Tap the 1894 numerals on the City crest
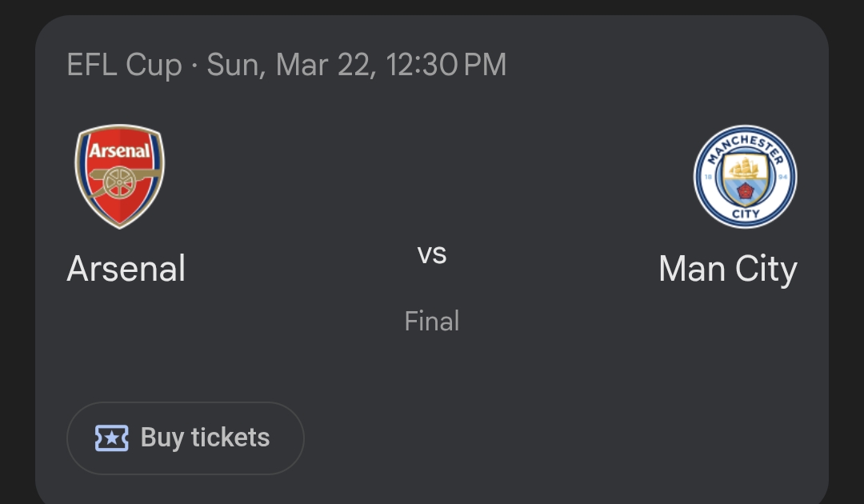Screen dimensions: 864x504 coord(709,177)
